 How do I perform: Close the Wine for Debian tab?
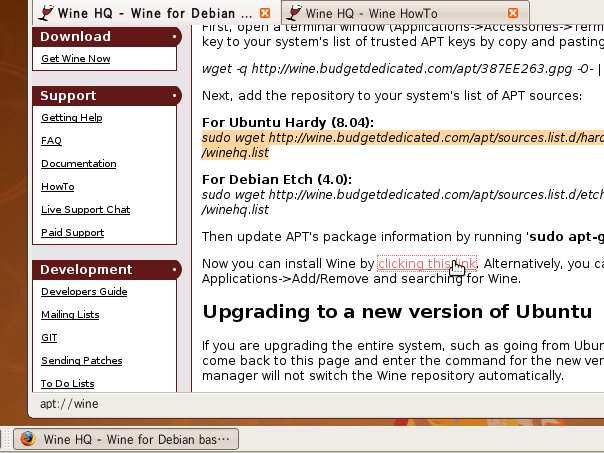(265, 13)
